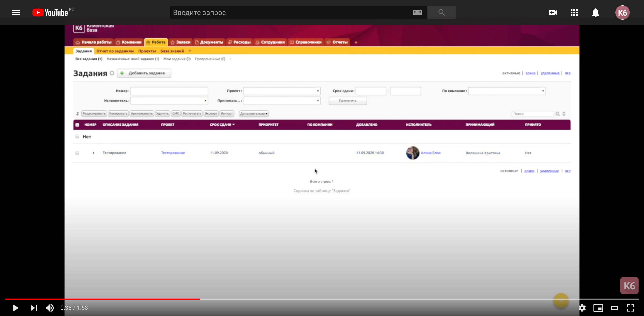Enable miniplayer mode icon
Screen dimensions: 644x316
click(x=598, y=308)
